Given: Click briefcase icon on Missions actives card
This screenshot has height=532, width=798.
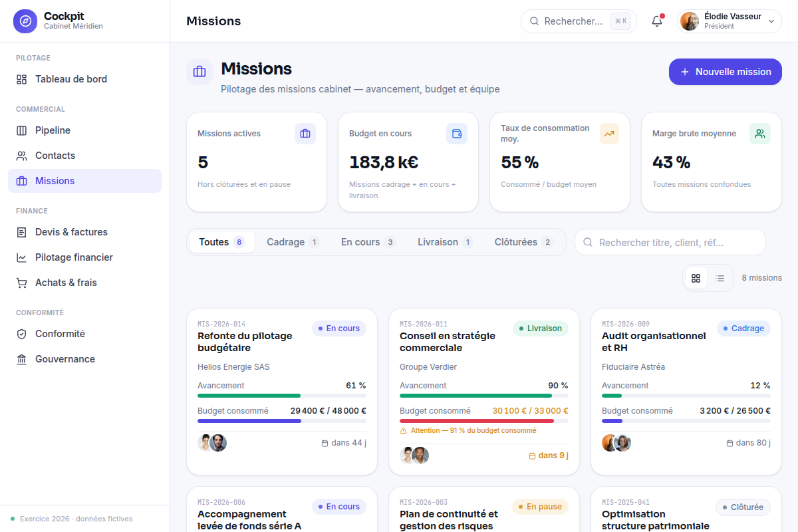Looking at the screenshot, I should click(305, 134).
